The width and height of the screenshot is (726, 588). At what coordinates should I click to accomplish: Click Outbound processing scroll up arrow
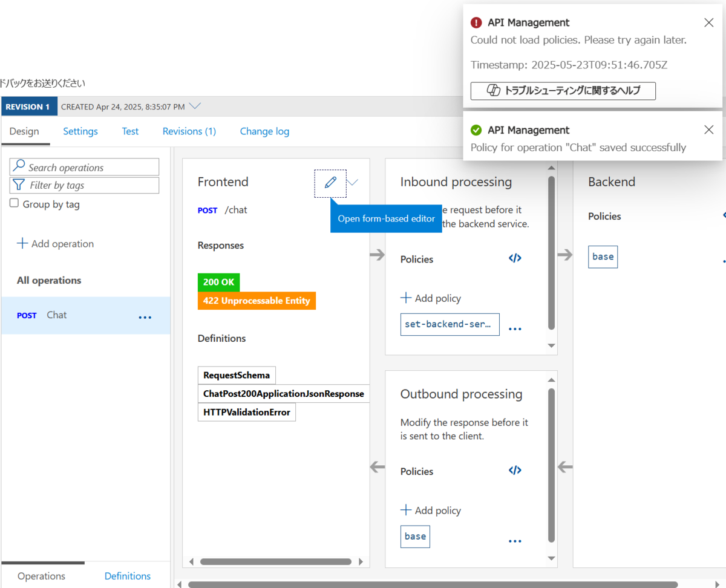click(551, 380)
